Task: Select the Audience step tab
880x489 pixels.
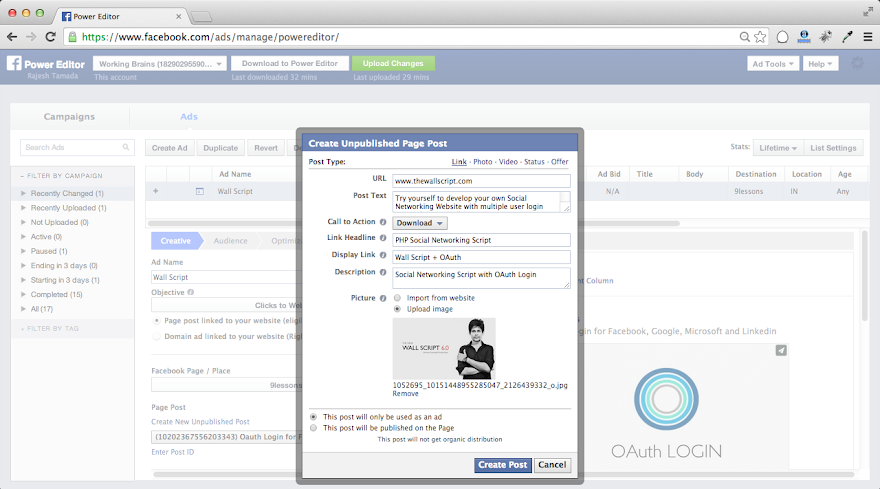Action: coord(230,241)
